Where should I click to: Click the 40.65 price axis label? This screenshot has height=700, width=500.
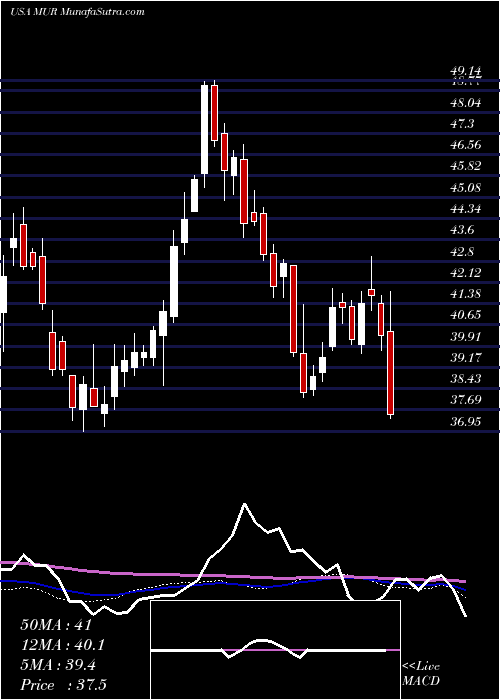point(466,315)
